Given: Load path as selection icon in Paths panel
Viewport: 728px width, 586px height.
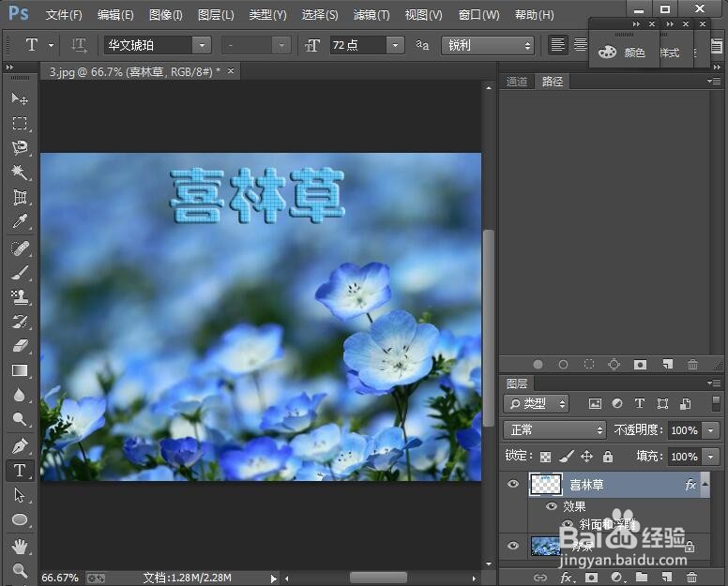Looking at the screenshot, I should tap(589, 364).
